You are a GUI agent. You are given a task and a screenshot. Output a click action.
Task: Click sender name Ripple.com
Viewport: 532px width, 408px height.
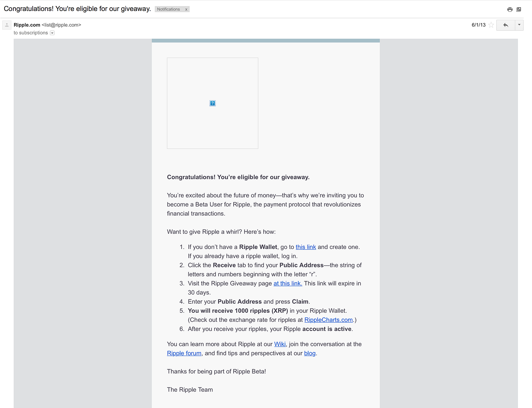click(27, 25)
